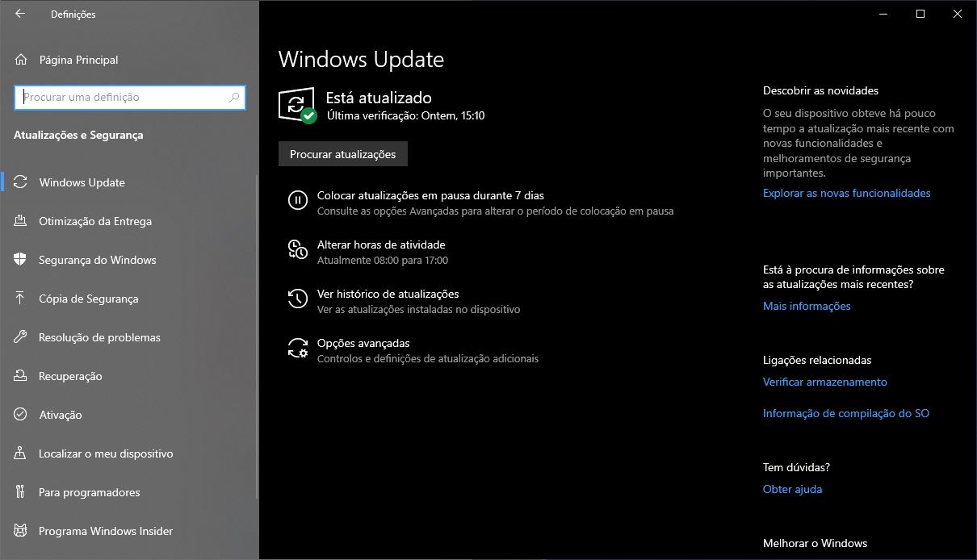Click the back arrow in Definições

click(20, 14)
